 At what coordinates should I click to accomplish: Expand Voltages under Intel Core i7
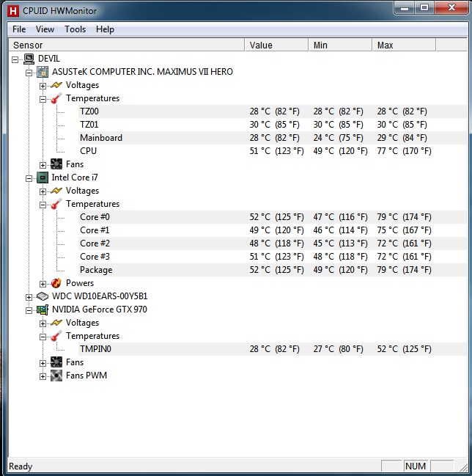pos(43,191)
